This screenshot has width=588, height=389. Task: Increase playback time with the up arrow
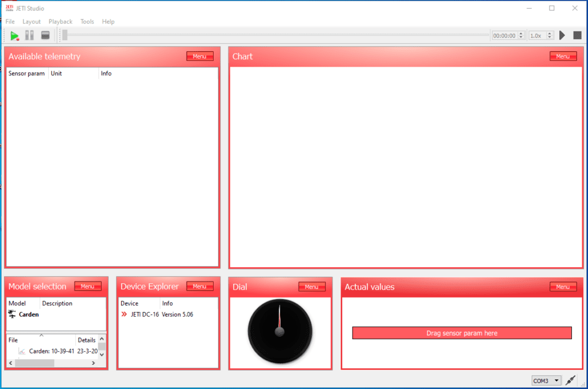point(521,33)
